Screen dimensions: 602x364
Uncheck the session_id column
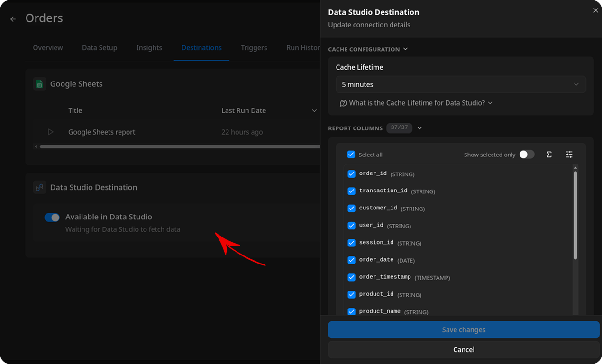(351, 243)
